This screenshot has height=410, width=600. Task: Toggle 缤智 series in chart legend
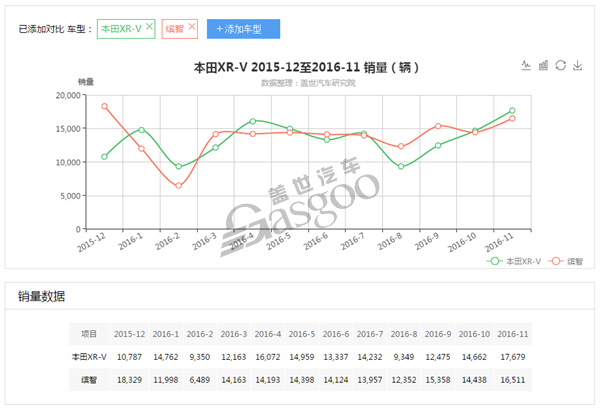pos(566,261)
